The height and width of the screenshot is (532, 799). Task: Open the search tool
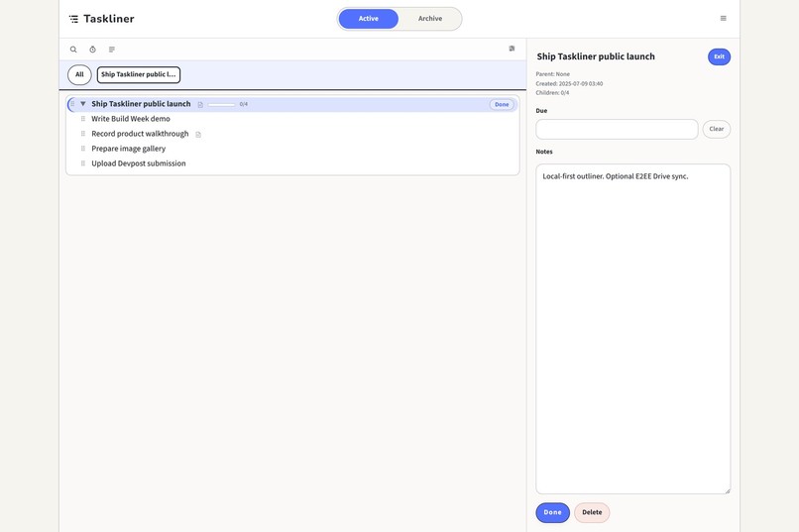pyautogui.click(x=73, y=50)
